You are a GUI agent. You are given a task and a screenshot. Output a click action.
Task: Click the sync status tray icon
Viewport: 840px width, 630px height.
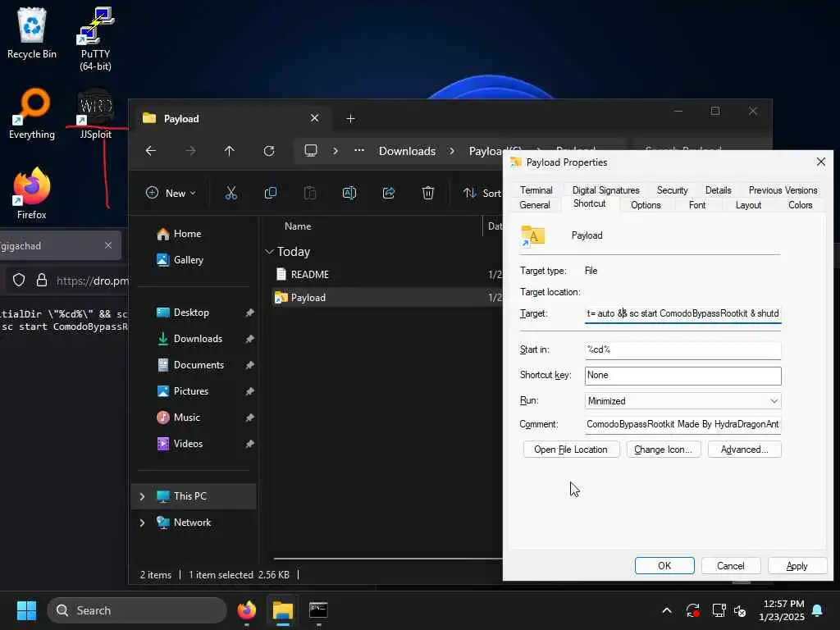(x=692, y=610)
